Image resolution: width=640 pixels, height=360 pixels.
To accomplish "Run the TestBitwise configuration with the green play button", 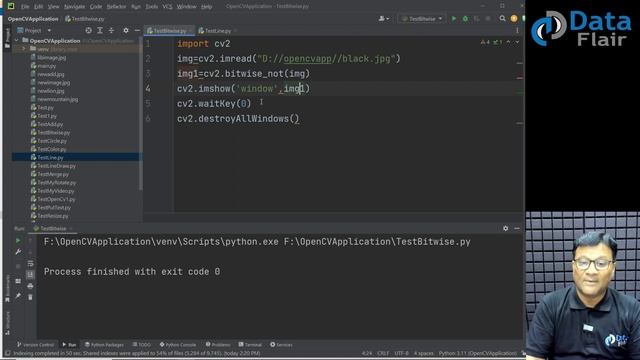I will pos(453,18).
